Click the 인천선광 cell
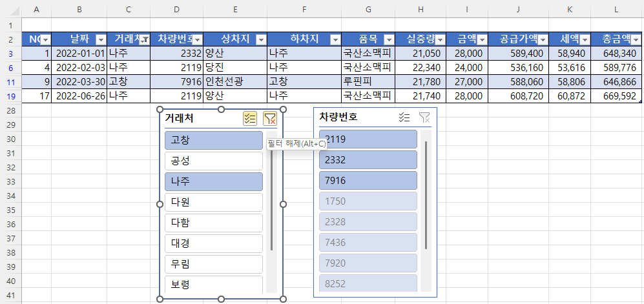Image resolution: width=644 pixels, height=304 pixels. click(x=235, y=82)
